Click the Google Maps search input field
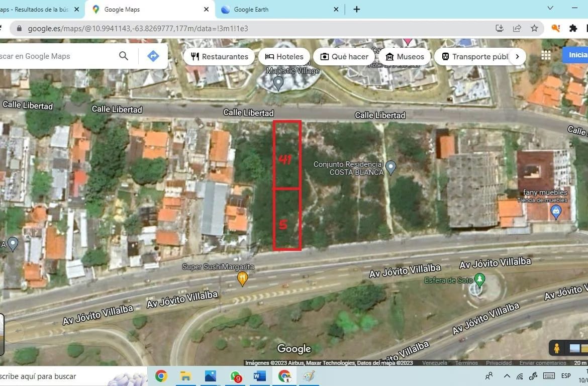Viewport: 588px width, 386px height. [55, 56]
